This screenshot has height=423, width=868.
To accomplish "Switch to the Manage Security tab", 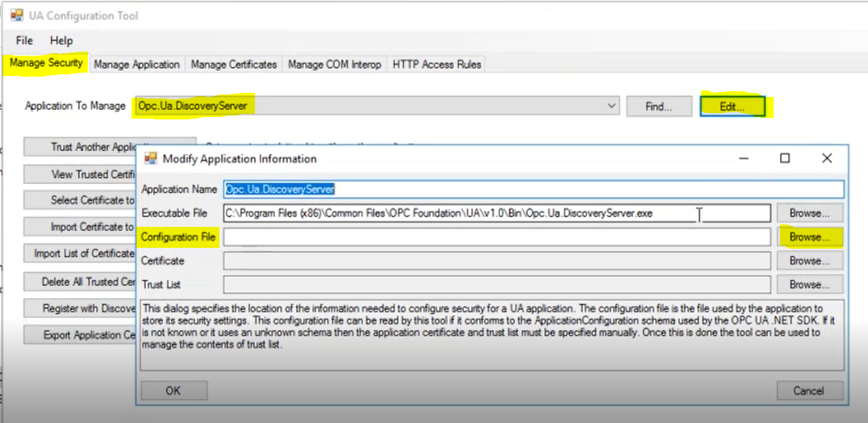I will tap(47, 63).
